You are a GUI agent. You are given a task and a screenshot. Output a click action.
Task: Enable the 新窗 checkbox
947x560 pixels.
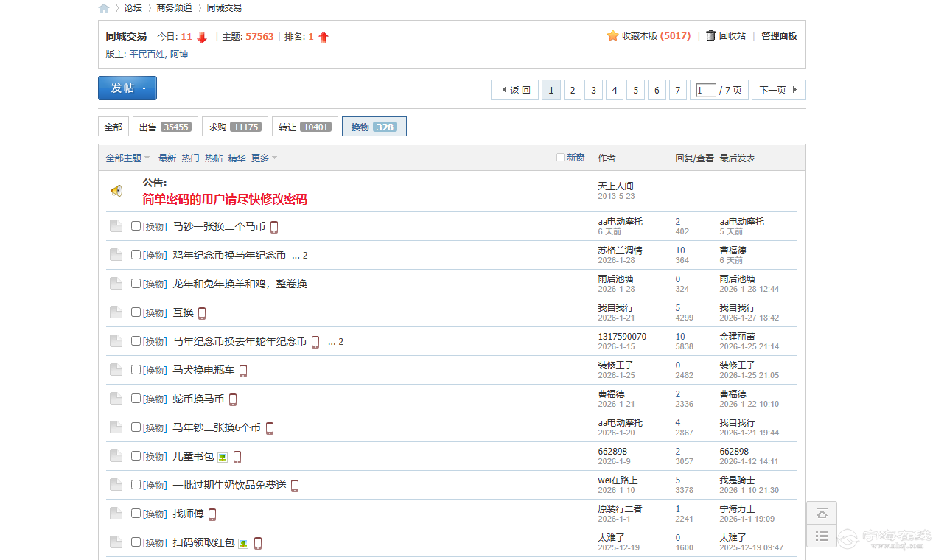[560, 158]
